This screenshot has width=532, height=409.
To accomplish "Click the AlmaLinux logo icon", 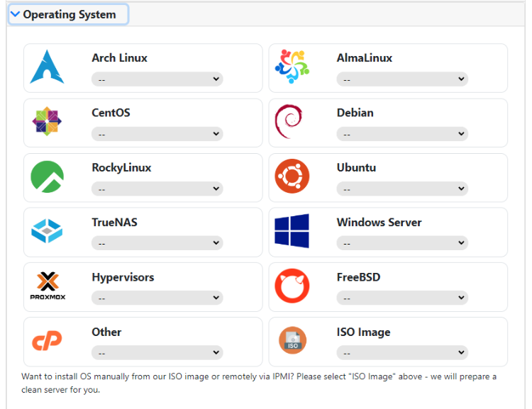I will click(292, 67).
